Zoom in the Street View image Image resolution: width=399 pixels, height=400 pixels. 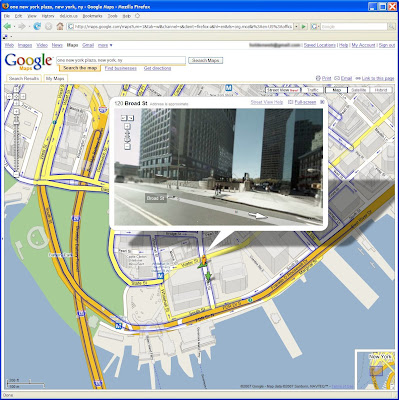point(127,126)
